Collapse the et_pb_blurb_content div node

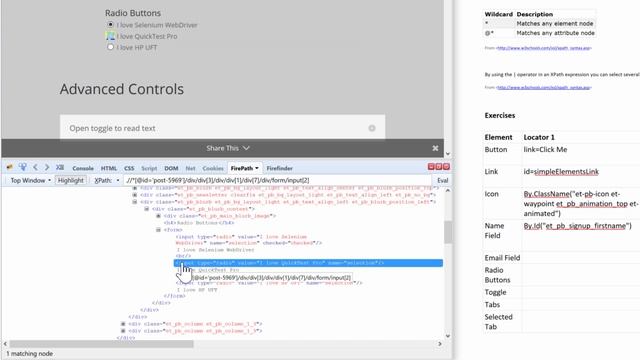pyautogui.click(x=147, y=209)
